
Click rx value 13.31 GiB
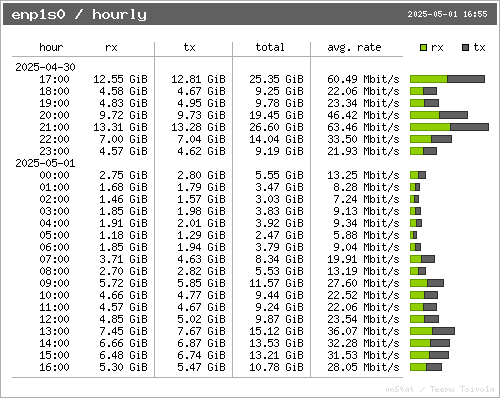click(120, 127)
